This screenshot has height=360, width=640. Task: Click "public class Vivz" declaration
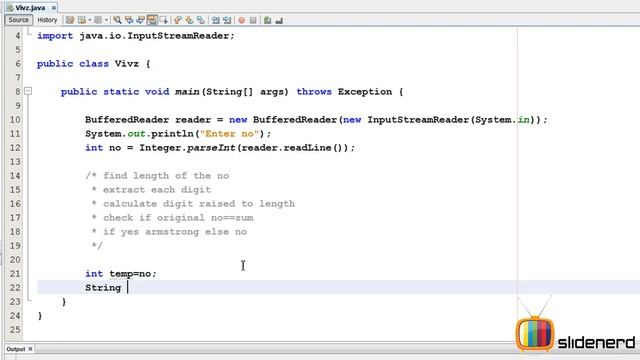[x=88, y=64]
